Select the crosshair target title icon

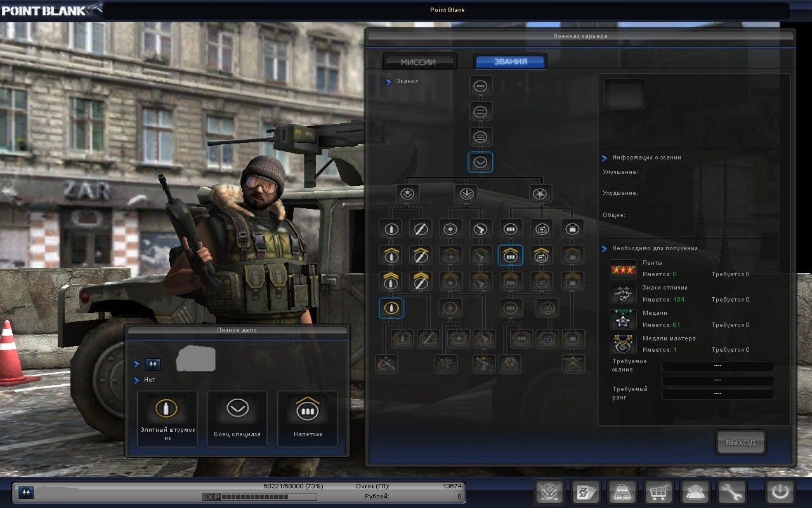click(x=451, y=229)
